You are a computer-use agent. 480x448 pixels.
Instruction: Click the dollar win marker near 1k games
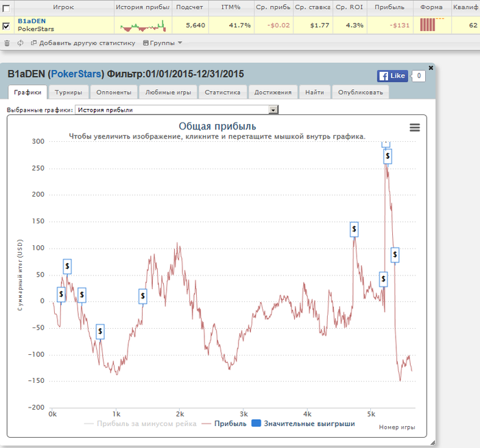pos(100,332)
